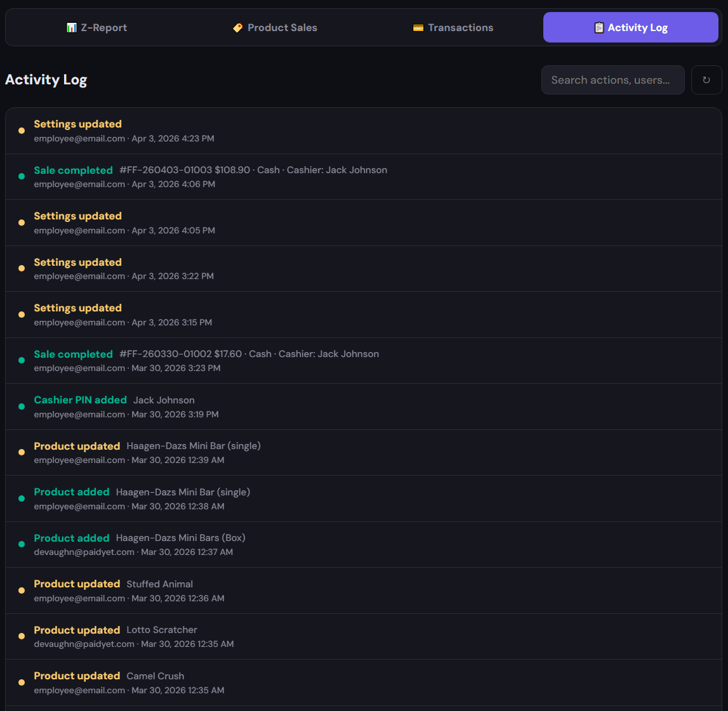Click Cashier PIN added Jack Johnson entry
The image size is (728, 711).
click(x=364, y=407)
